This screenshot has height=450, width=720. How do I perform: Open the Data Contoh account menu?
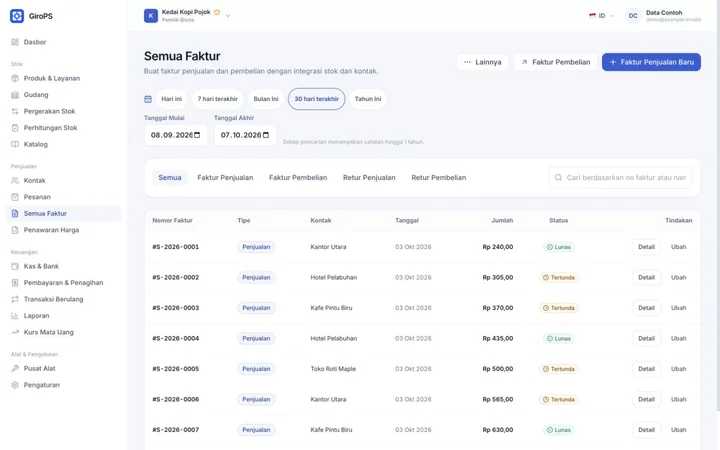tap(663, 16)
